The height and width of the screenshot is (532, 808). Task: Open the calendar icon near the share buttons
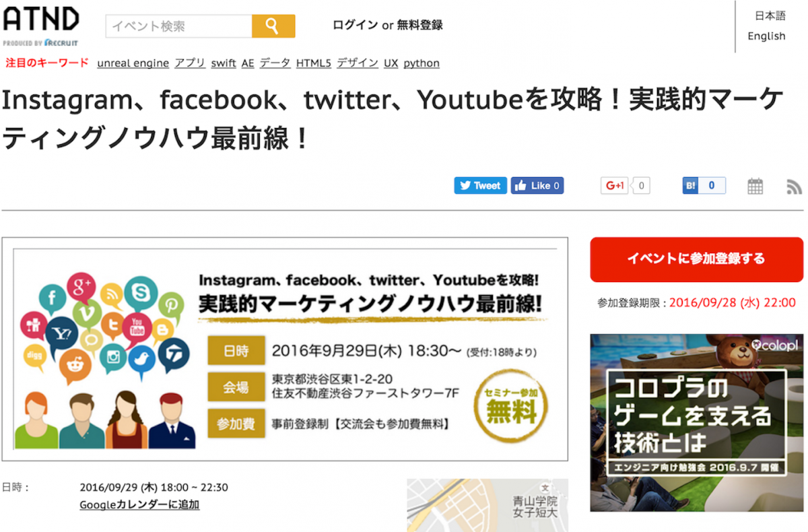click(755, 185)
